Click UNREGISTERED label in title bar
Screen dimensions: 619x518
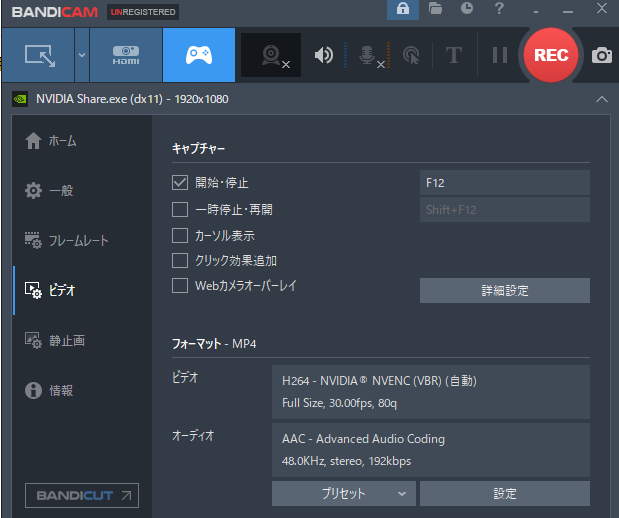coord(143,12)
